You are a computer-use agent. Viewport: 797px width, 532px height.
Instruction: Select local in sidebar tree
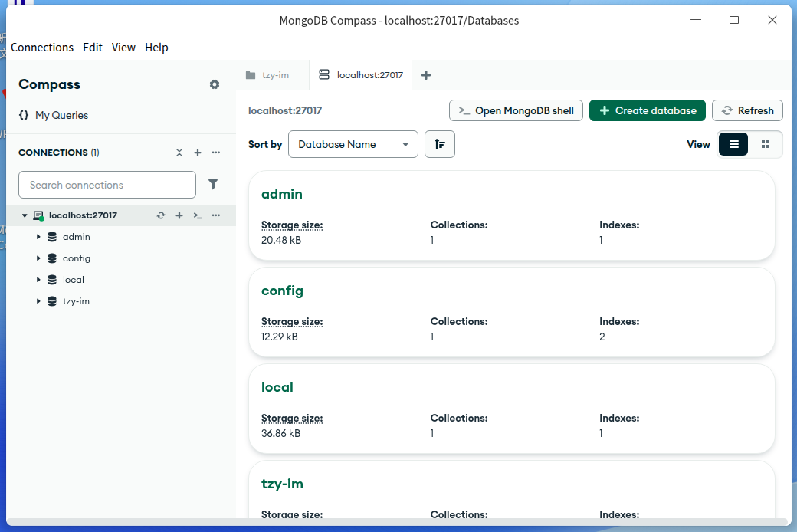[x=74, y=280]
